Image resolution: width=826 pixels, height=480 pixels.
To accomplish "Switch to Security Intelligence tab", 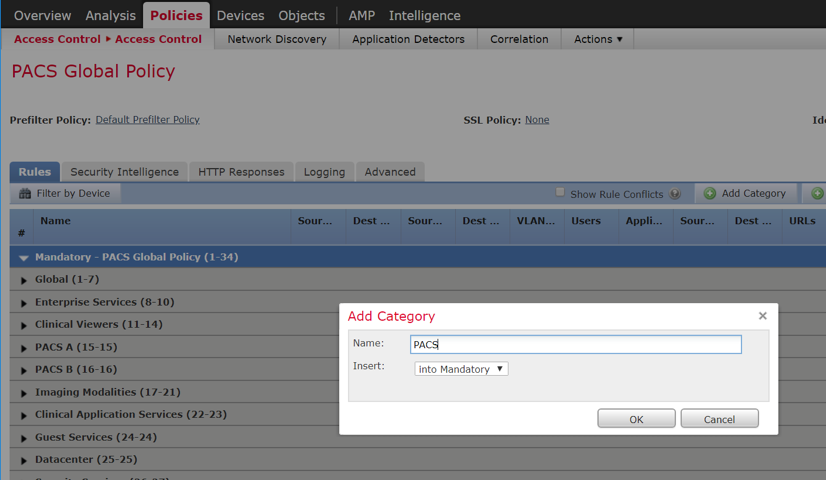I will (124, 172).
